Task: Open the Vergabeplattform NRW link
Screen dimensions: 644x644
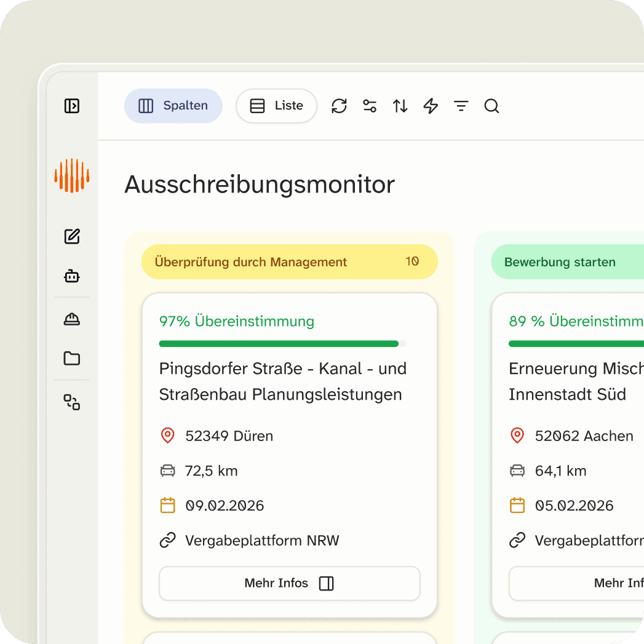Action: pos(262,541)
